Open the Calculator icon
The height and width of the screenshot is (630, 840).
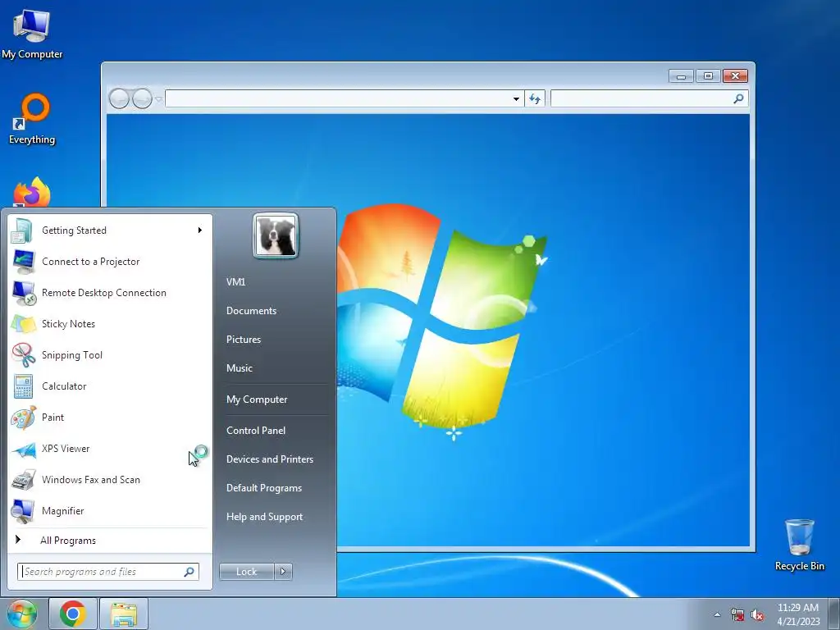pos(22,386)
